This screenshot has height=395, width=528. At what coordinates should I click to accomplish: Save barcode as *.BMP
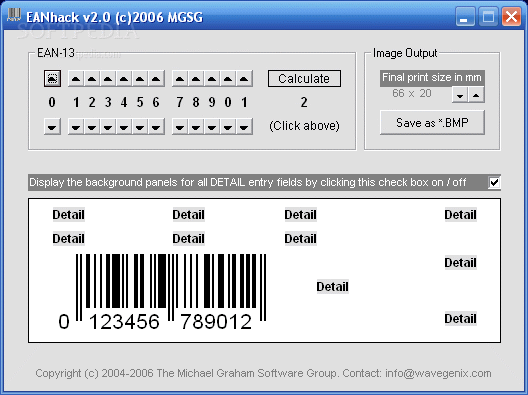click(432, 123)
